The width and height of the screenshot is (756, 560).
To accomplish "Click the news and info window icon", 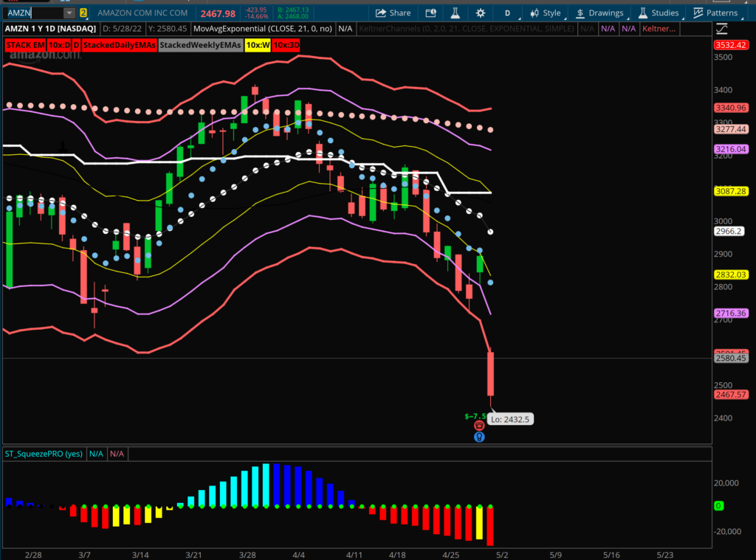I will tap(430, 13).
